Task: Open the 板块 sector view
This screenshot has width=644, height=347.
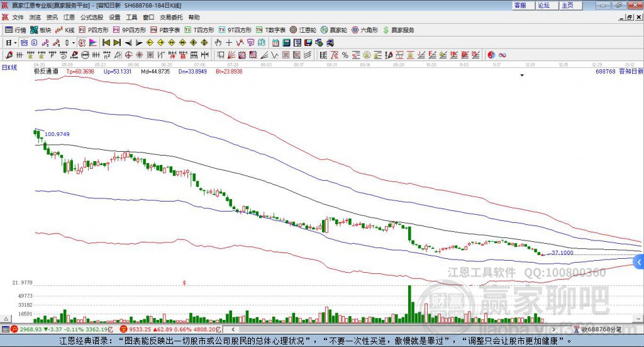Action: coord(41,30)
